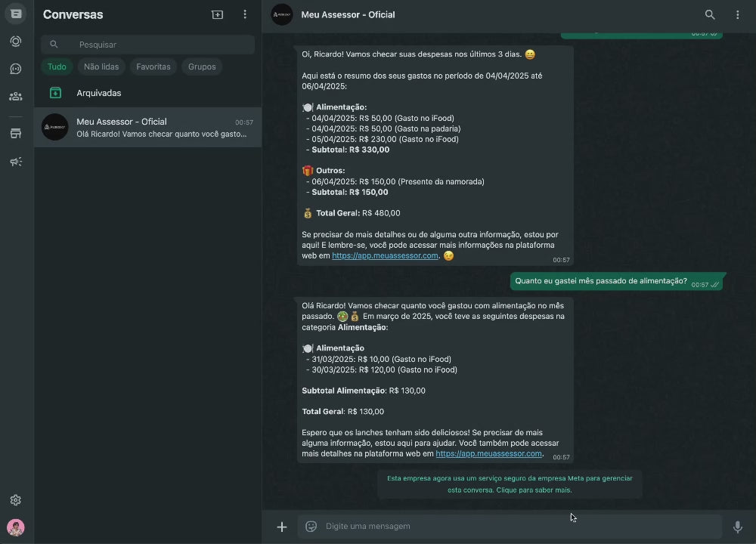Click the new chat icon

pos(218,14)
